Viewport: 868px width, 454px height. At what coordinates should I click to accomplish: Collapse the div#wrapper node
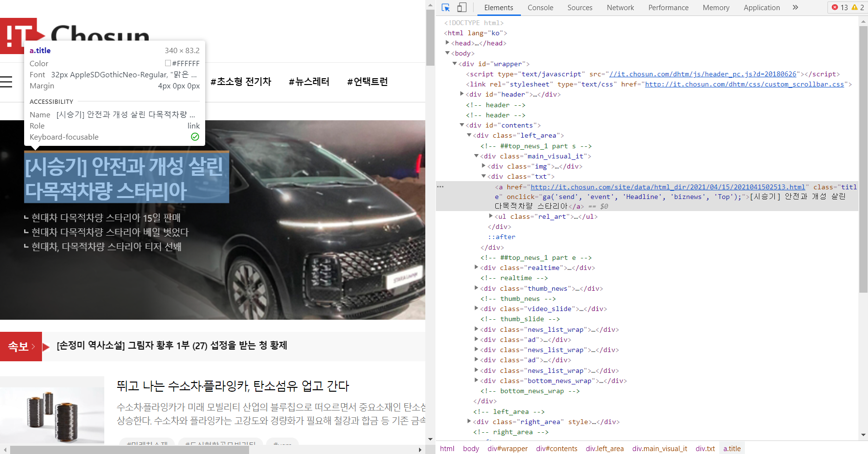click(455, 64)
